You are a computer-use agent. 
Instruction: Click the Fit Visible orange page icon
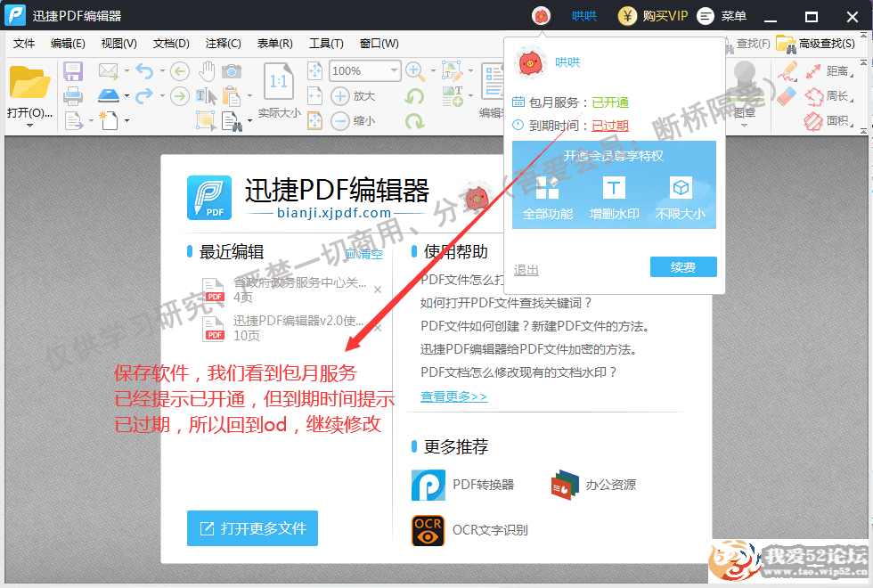click(x=314, y=120)
